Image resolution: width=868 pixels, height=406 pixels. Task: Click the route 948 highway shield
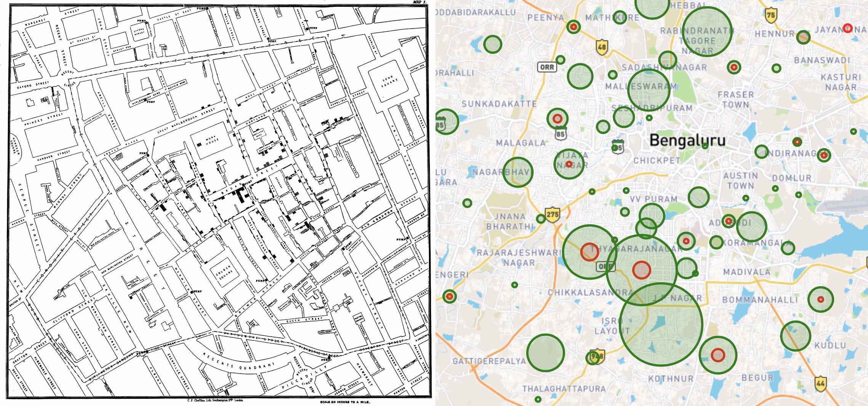click(x=597, y=356)
